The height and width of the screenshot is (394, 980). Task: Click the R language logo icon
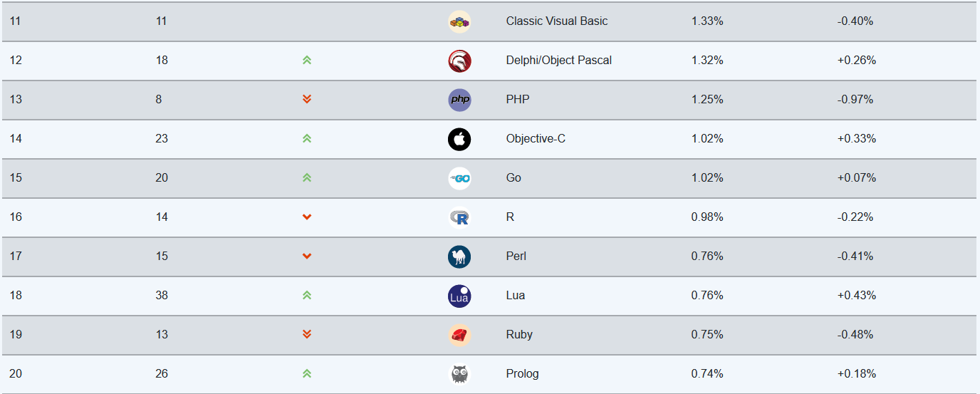tap(459, 217)
